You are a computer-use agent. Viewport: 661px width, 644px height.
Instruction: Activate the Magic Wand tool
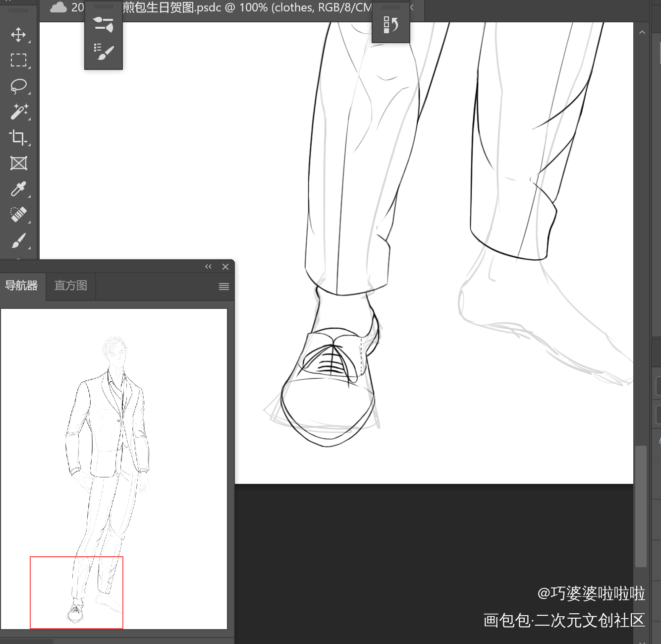coord(18,112)
